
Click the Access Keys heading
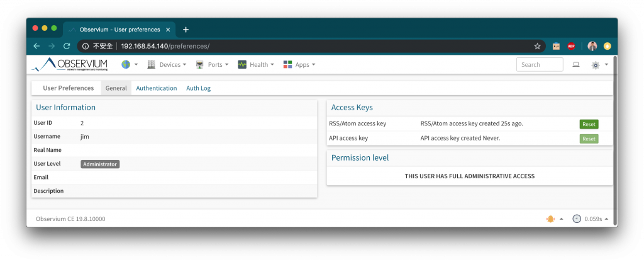click(352, 107)
